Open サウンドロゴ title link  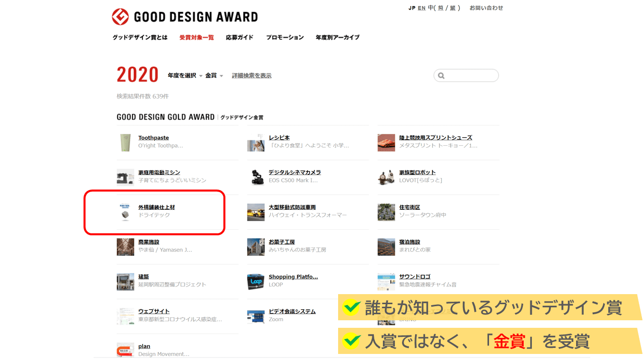click(415, 277)
